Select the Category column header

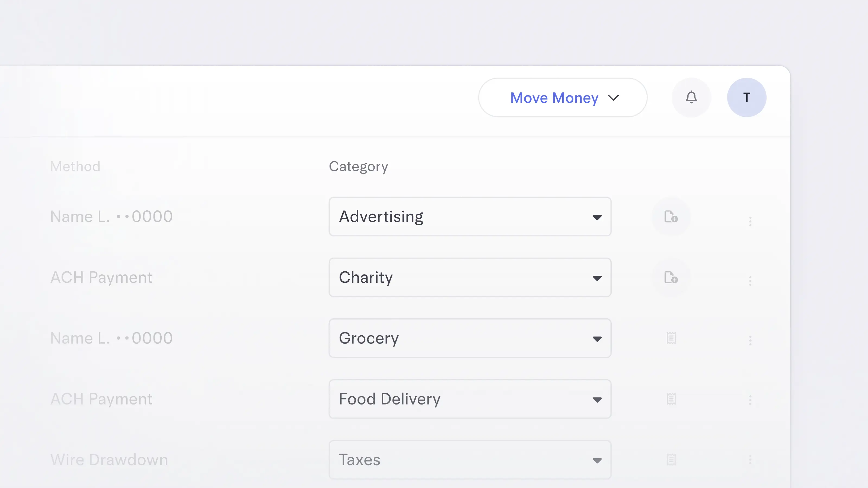[x=358, y=166]
